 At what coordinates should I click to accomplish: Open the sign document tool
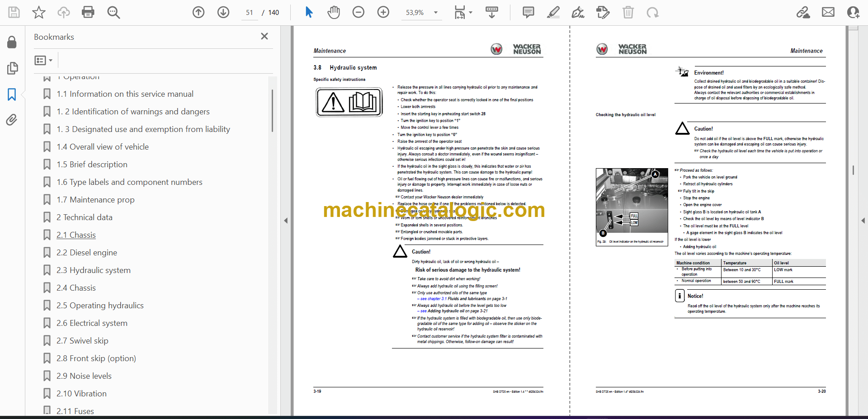coord(578,12)
